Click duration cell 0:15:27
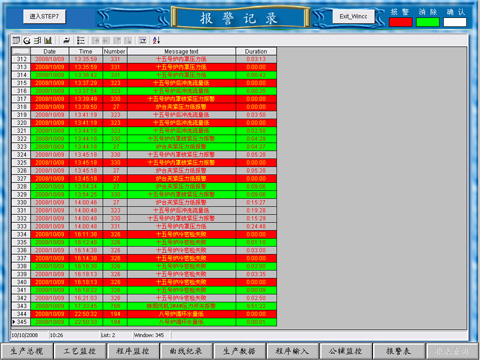 coord(256,203)
